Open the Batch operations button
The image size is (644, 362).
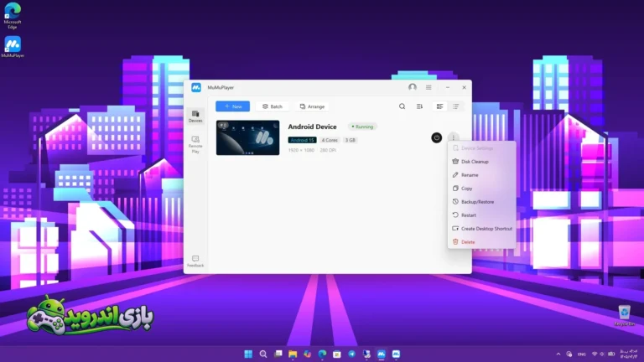coord(273,106)
